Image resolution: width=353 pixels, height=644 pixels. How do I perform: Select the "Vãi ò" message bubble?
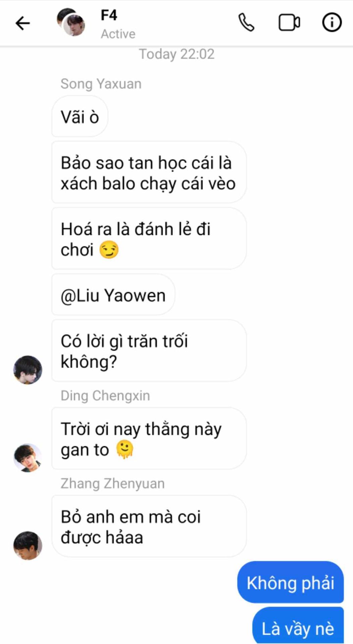80,117
